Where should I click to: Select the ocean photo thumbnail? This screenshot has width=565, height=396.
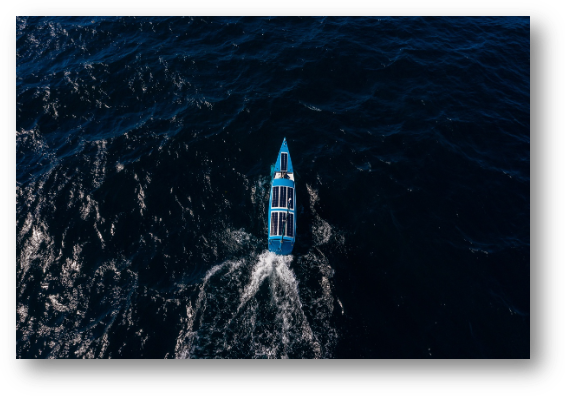click(x=273, y=187)
